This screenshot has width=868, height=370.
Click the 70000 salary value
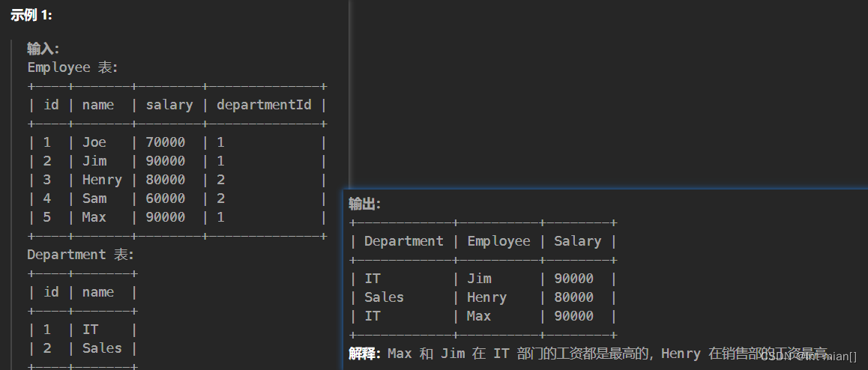165,142
